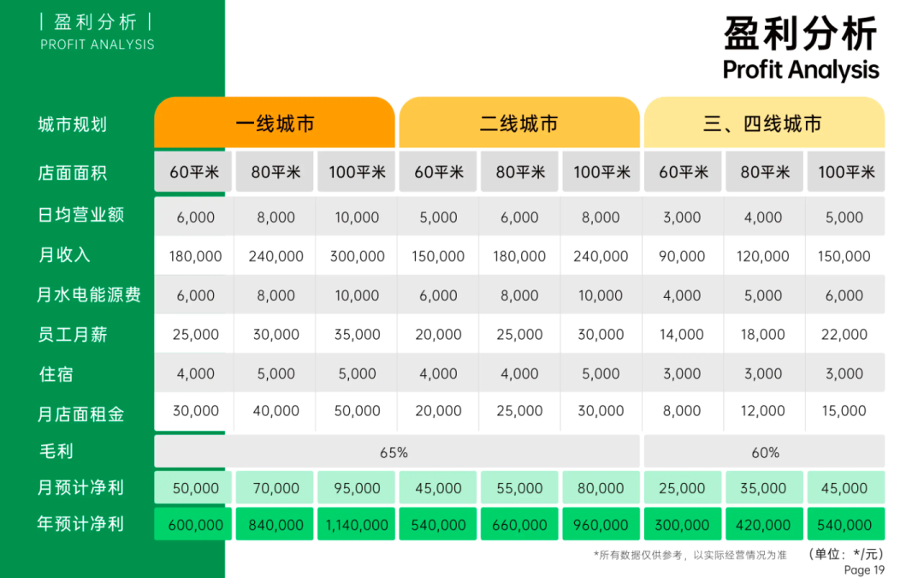Click the 住宿 row label
The height and width of the screenshot is (578, 924).
click(x=56, y=374)
